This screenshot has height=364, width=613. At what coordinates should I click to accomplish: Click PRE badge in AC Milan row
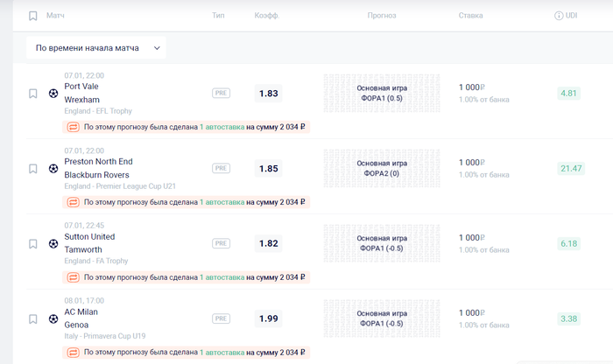click(x=221, y=318)
